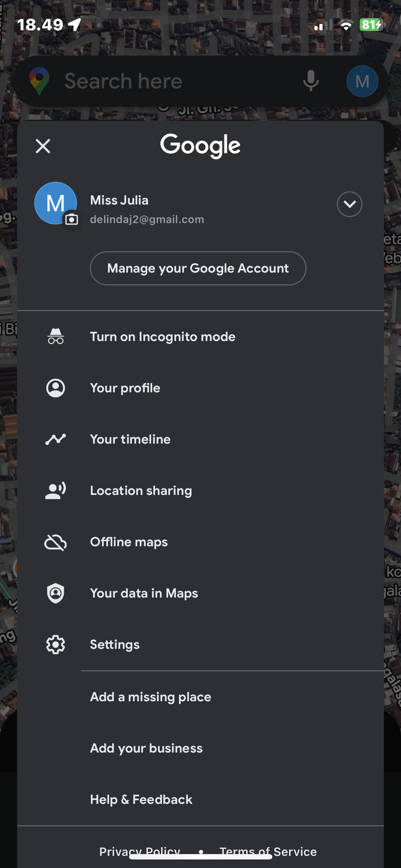Tap the cellular signal bars icon
Viewport: 401px width, 868px height.
tap(323, 25)
